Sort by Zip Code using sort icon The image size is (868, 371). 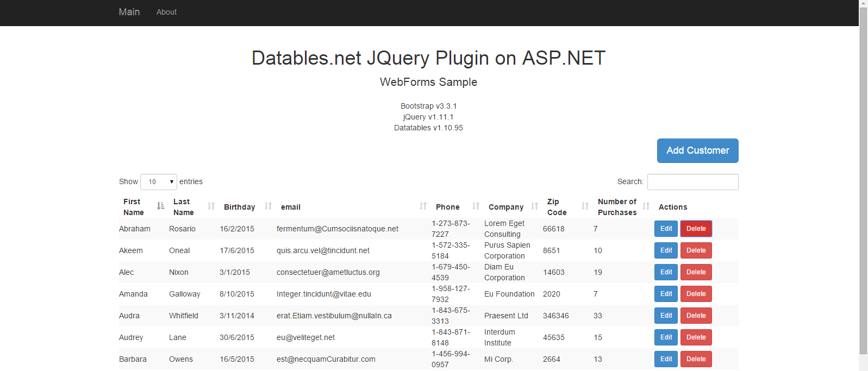click(585, 206)
